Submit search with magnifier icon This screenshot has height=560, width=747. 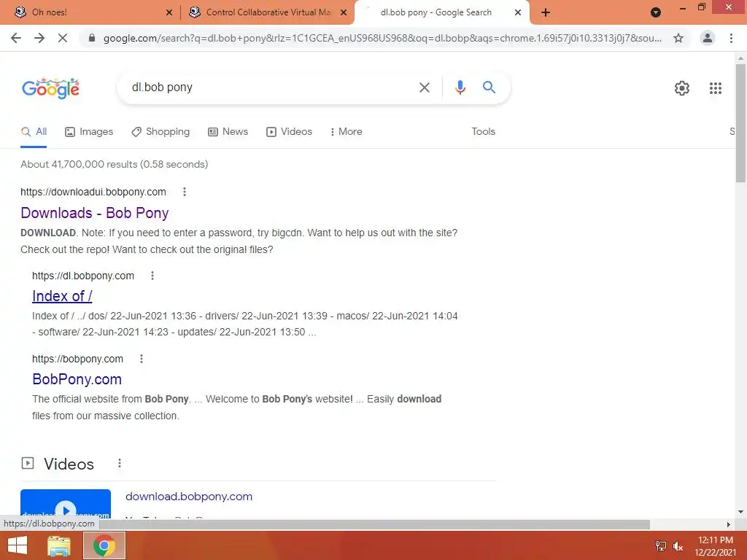click(x=489, y=87)
